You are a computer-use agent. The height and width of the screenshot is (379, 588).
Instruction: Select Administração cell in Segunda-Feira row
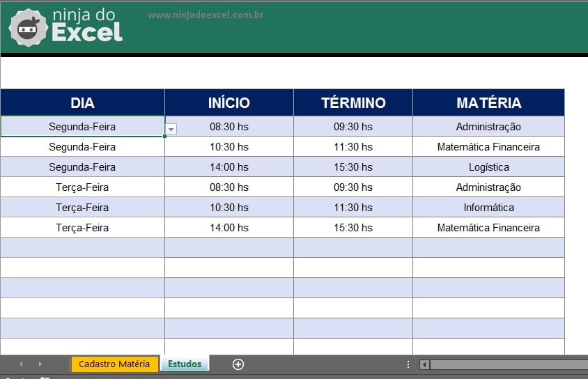click(x=488, y=126)
